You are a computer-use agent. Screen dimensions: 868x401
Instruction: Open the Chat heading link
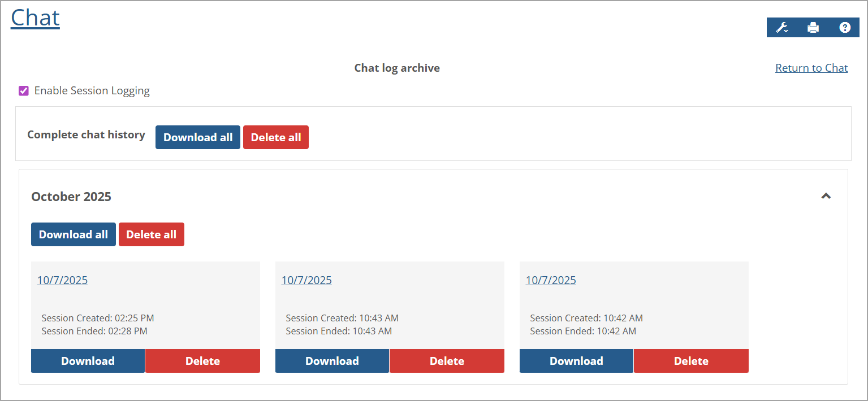pyautogui.click(x=34, y=17)
